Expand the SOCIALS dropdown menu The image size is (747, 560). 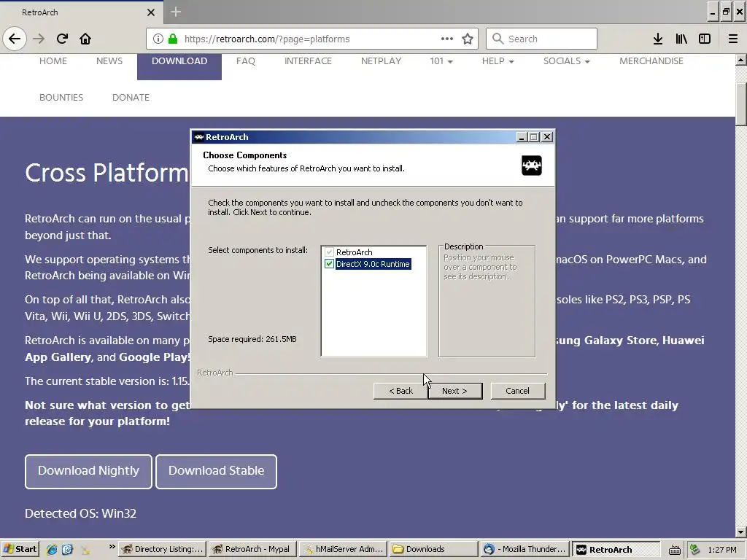click(566, 61)
